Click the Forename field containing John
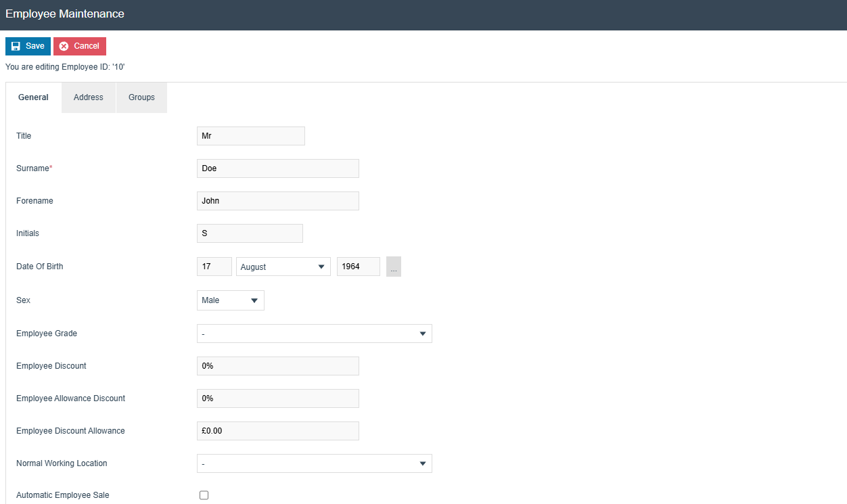Screen dimensions: 847x504 278,201
